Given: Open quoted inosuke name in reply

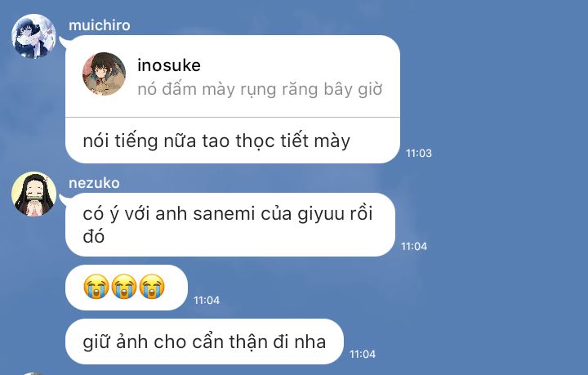Looking at the screenshot, I should (x=169, y=65).
